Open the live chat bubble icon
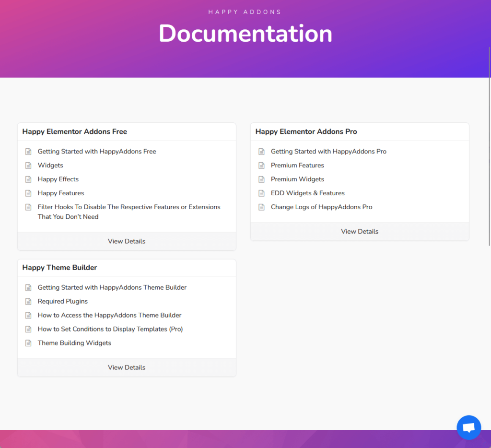The image size is (491, 448). point(469,428)
